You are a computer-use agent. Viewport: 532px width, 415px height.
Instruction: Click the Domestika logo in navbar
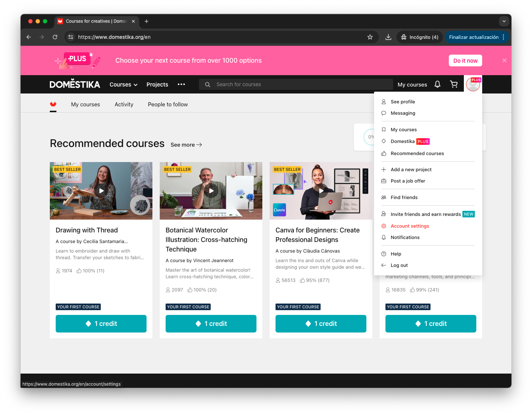pyautogui.click(x=75, y=84)
